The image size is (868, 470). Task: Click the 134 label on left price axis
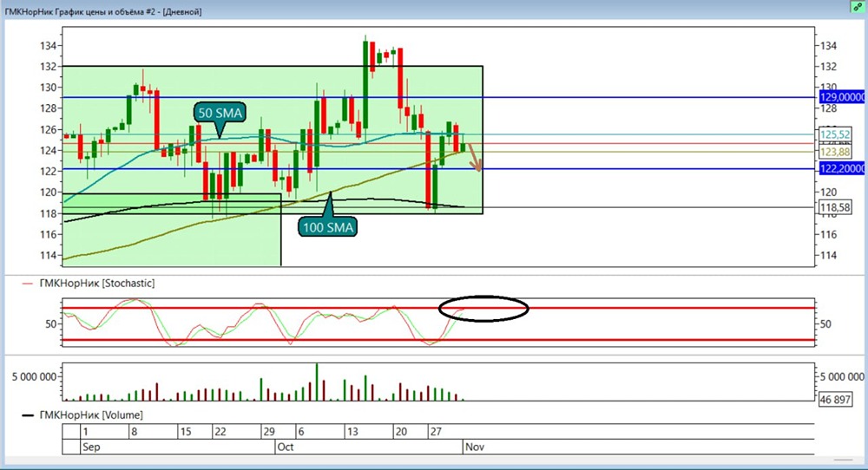click(48, 46)
